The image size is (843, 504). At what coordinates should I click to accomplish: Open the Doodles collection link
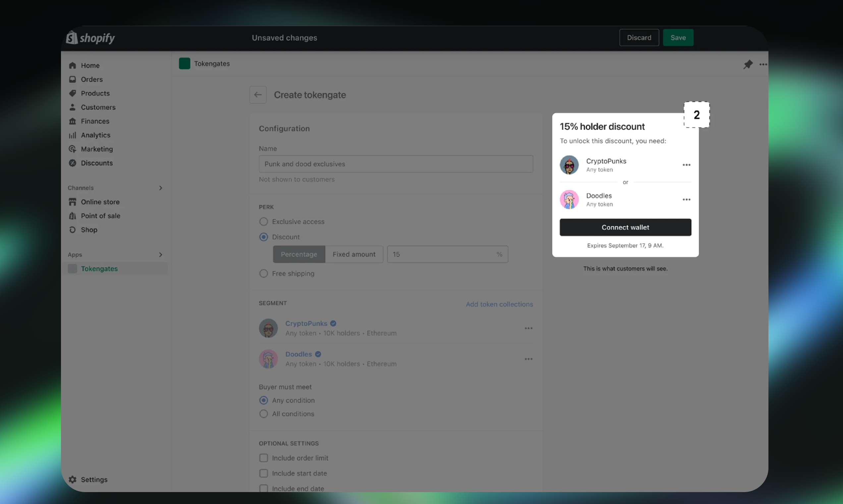coord(298,354)
